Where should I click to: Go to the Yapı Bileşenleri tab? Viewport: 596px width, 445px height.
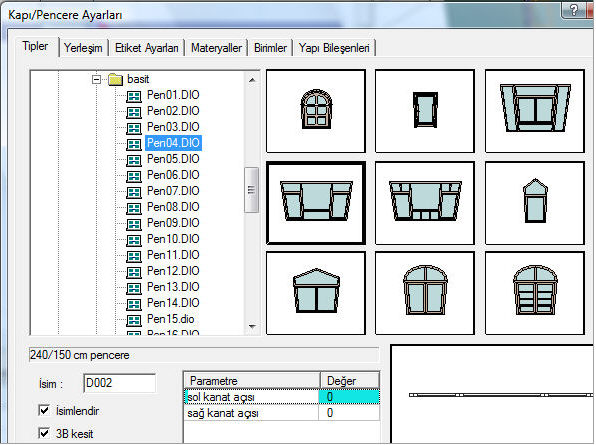[x=334, y=48]
